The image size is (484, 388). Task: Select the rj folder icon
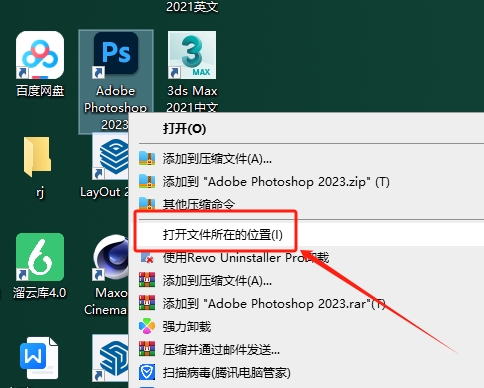37,156
